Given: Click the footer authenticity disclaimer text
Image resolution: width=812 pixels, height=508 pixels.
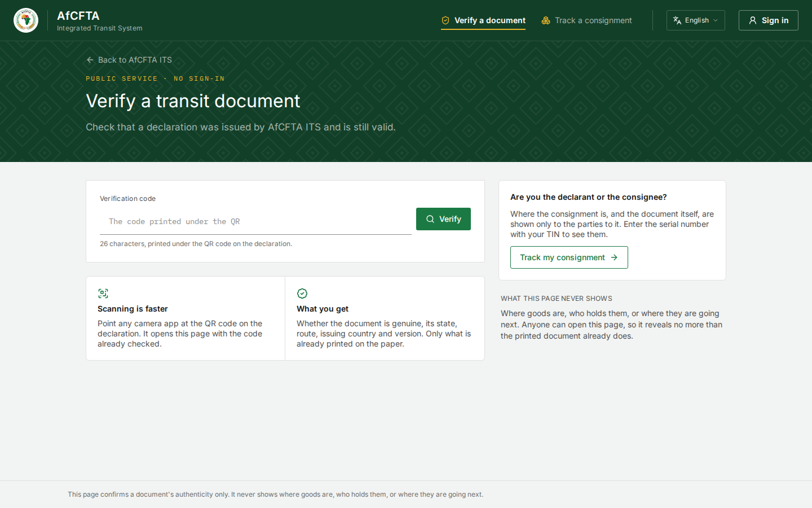Looking at the screenshot, I should (275, 494).
